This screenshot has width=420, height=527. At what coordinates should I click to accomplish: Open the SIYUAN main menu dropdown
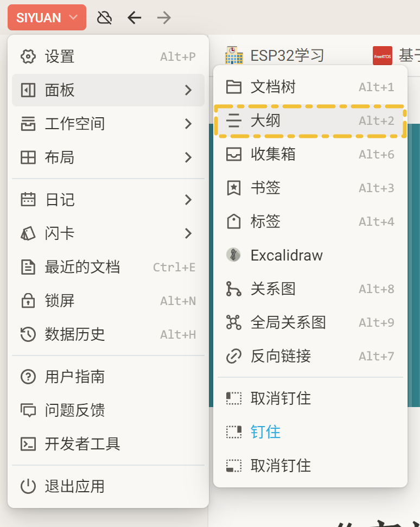click(x=47, y=17)
